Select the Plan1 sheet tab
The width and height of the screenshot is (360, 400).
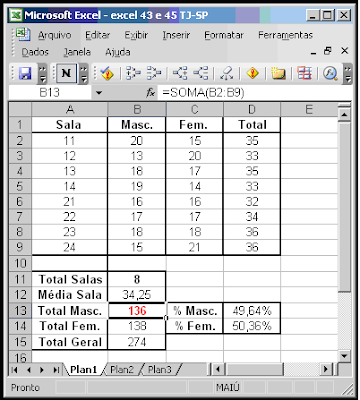click(84, 370)
